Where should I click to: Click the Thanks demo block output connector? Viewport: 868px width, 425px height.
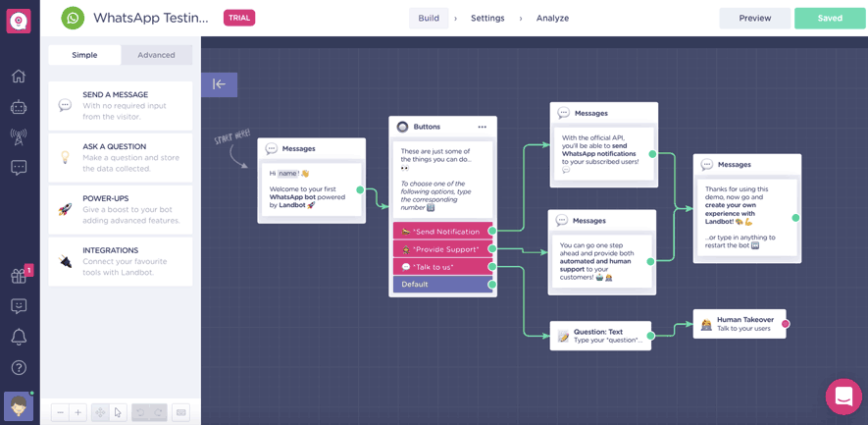click(795, 218)
